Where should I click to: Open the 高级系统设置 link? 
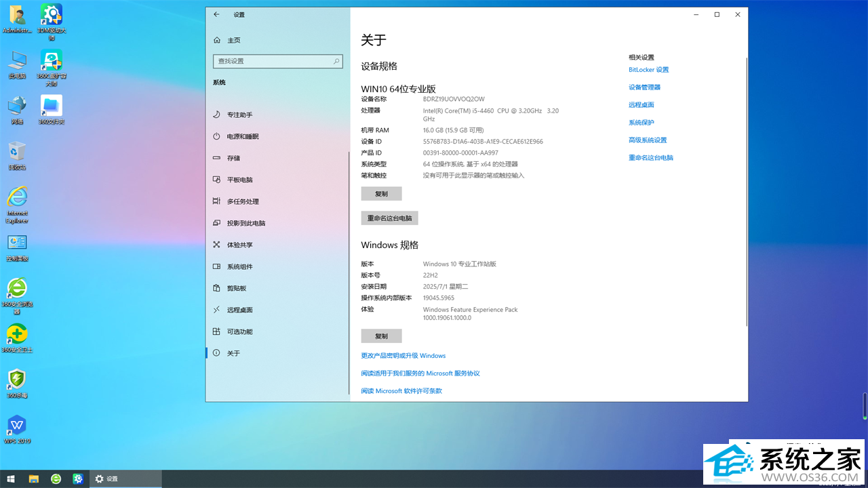(x=648, y=140)
